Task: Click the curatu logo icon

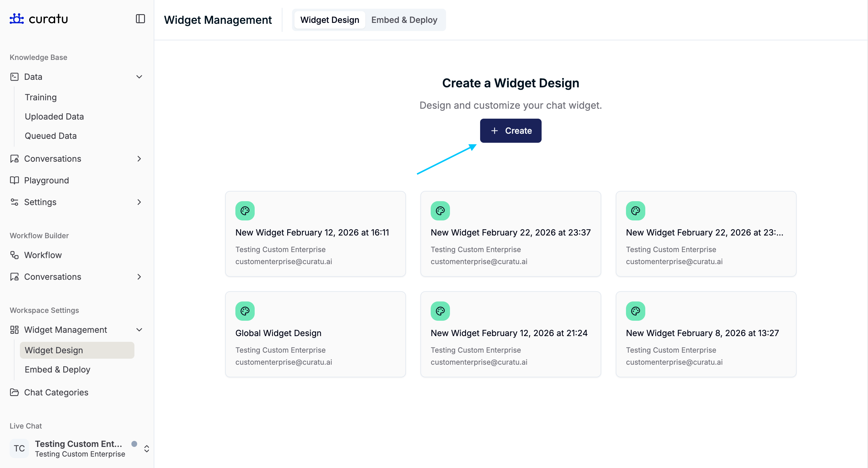Action: tap(16, 18)
